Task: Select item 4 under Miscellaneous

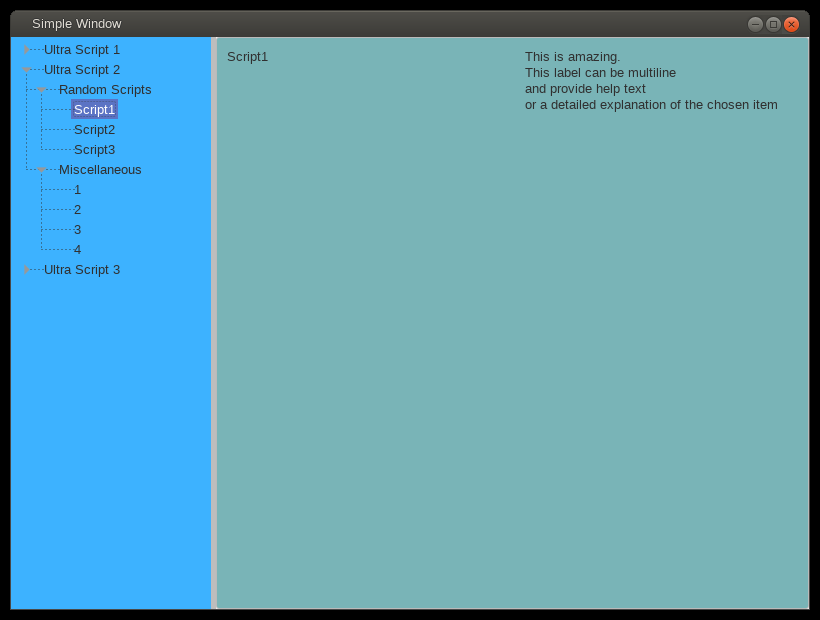Action: [x=77, y=249]
